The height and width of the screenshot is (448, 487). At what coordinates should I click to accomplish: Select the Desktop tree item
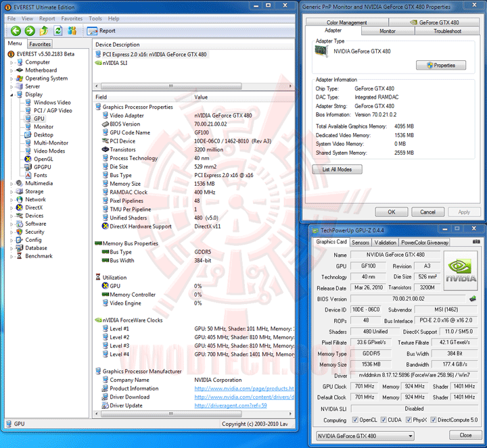point(43,134)
